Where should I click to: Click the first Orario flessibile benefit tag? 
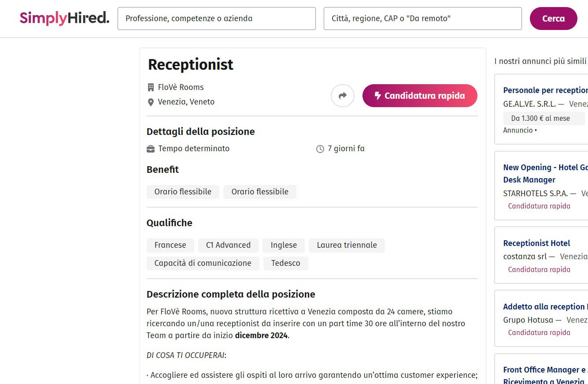pos(183,192)
